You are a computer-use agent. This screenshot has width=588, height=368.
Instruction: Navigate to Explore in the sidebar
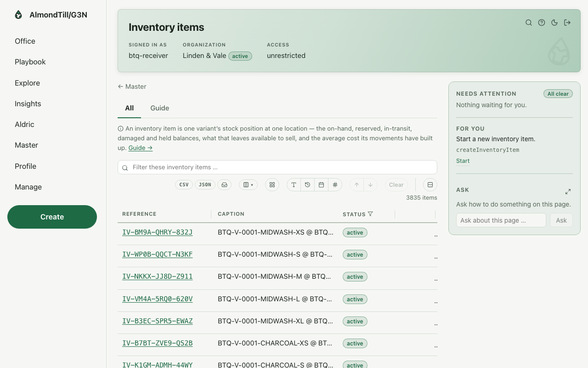pyautogui.click(x=27, y=83)
